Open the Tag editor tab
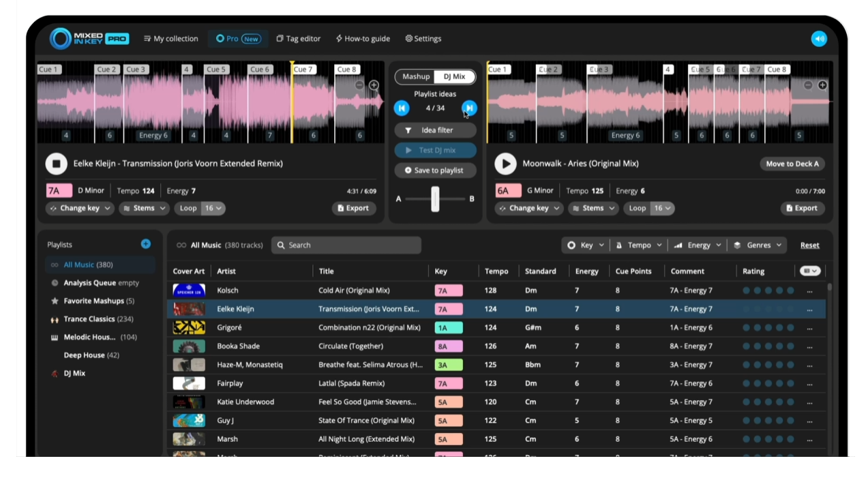This screenshot has height=480, width=868. [299, 39]
